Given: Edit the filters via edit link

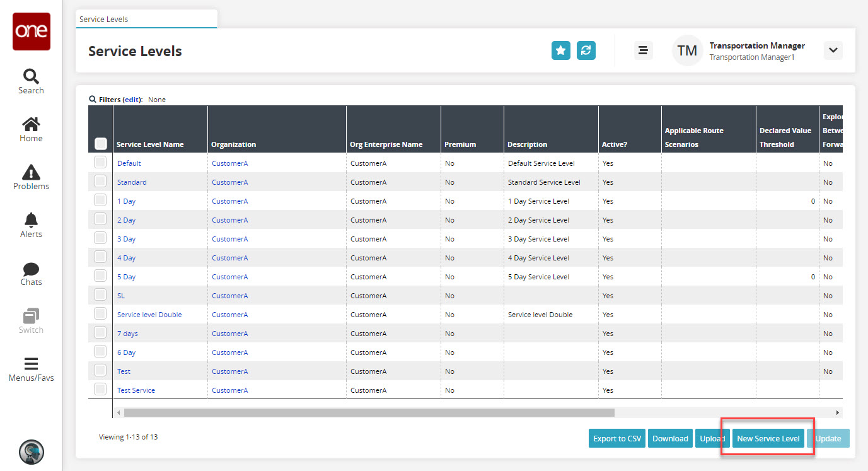Looking at the screenshot, I should click(x=132, y=100).
